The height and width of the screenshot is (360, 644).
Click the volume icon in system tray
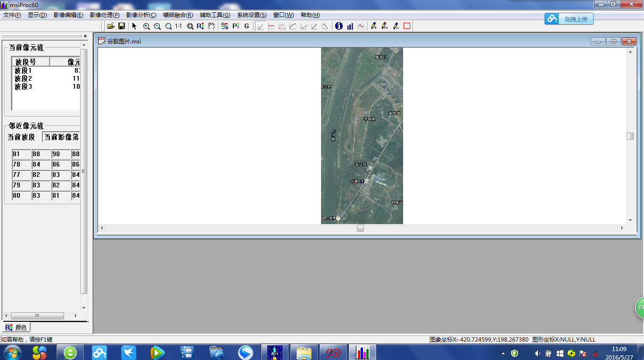pyautogui.click(x=537, y=353)
